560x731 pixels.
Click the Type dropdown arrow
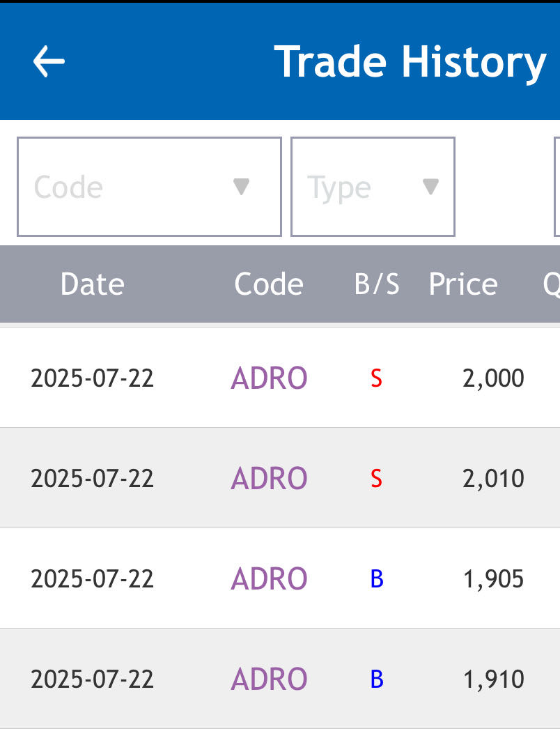pyautogui.click(x=431, y=187)
